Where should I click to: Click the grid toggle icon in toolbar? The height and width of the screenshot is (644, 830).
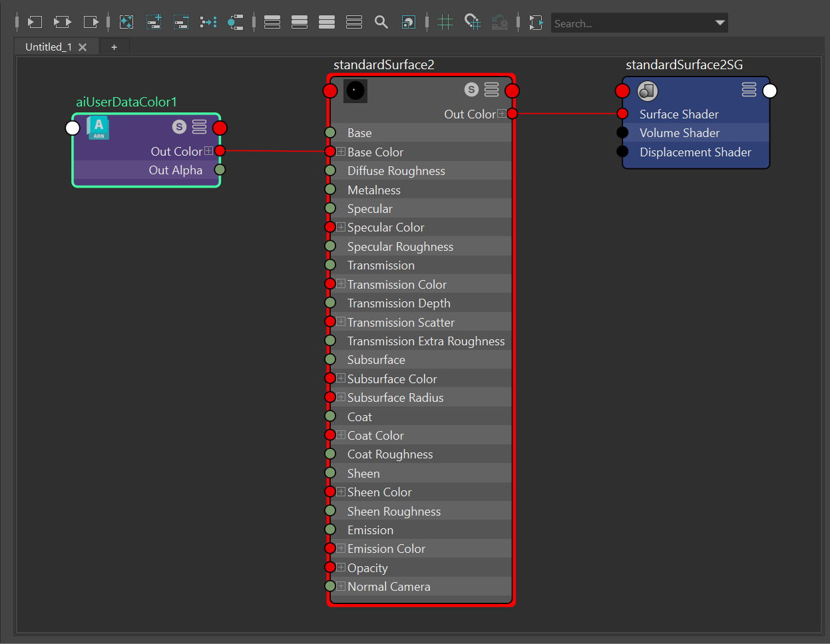point(445,23)
